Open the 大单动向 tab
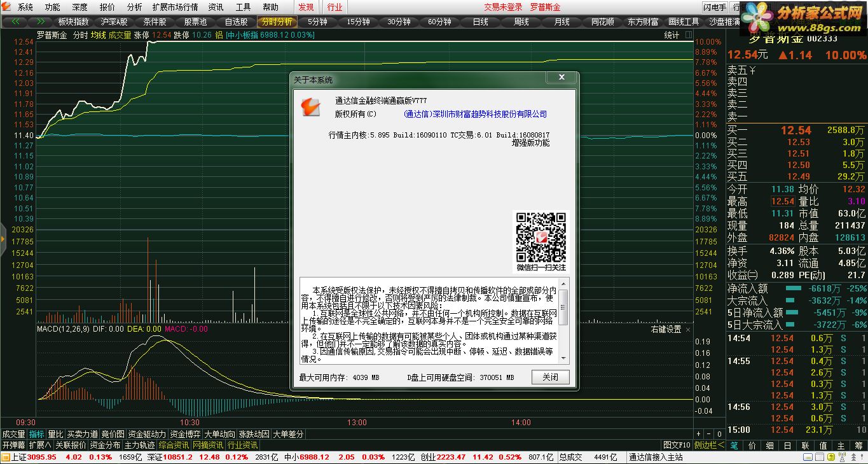The image size is (868, 464). (220, 434)
